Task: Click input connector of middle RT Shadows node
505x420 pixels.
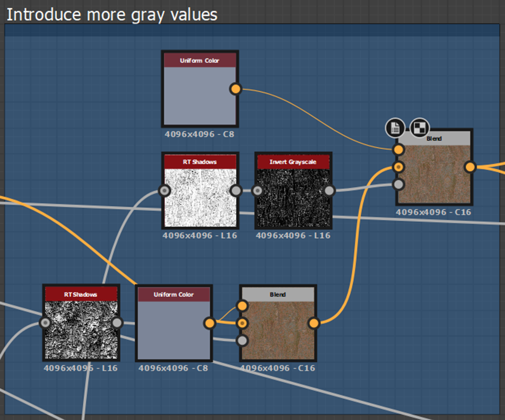Action: 165,191
